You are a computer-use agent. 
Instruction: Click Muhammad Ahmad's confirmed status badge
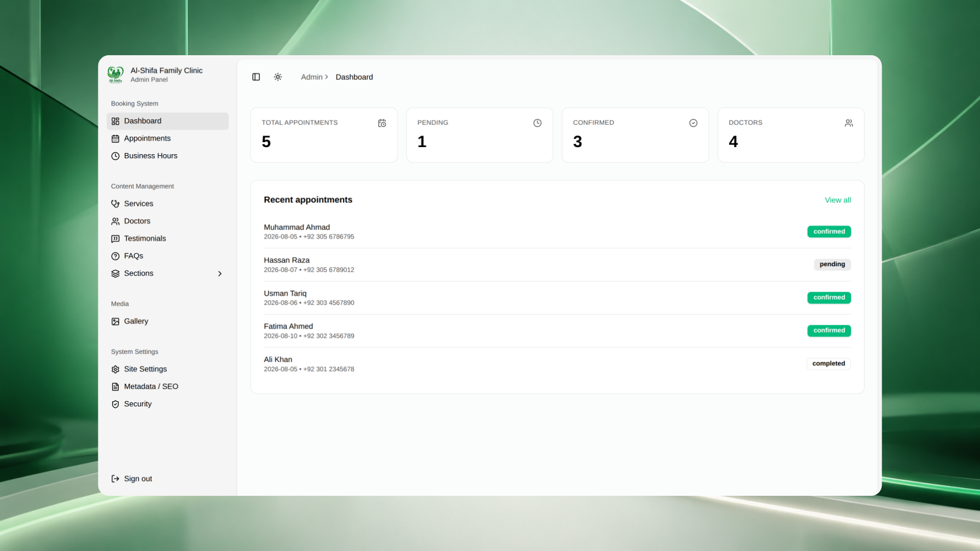[829, 232]
